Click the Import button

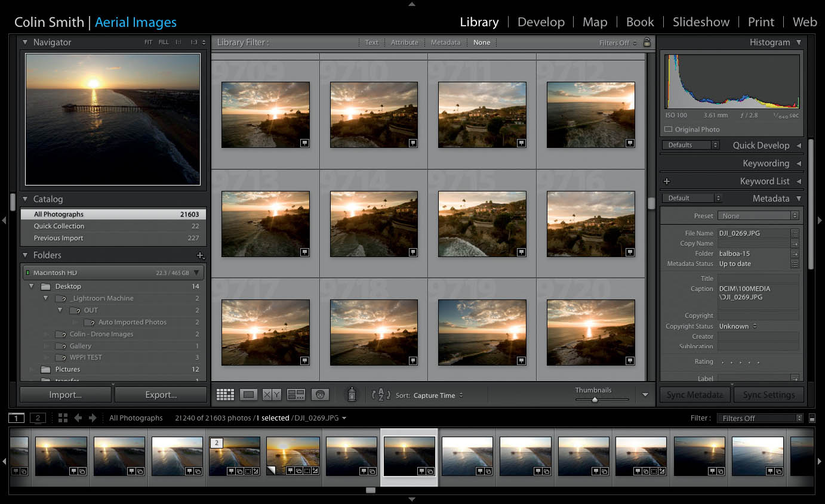[x=66, y=395]
